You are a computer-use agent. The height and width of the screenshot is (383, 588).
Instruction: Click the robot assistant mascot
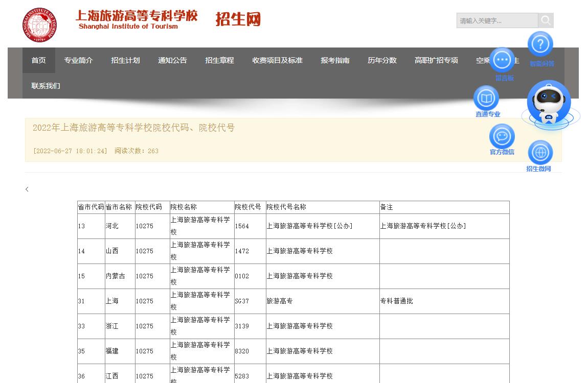[549, 104]
